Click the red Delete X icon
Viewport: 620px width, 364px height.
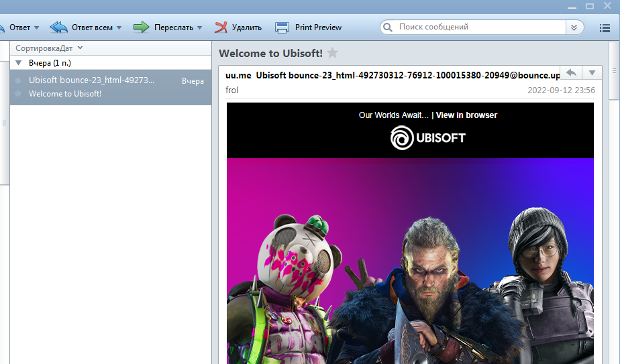[x=221, y=27]
